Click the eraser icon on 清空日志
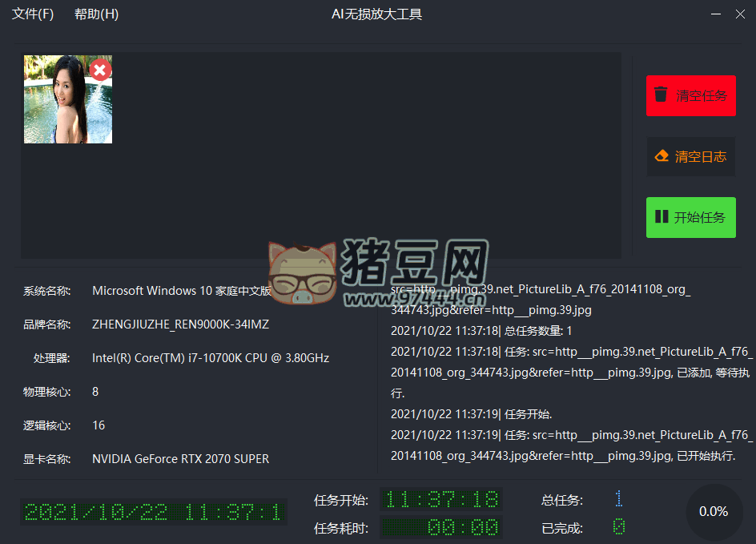 coord(661,155)
